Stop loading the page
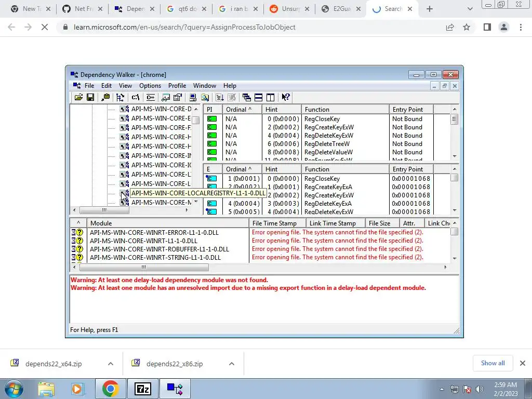Screen dimensions: 532x399 (x=45, y=27)
